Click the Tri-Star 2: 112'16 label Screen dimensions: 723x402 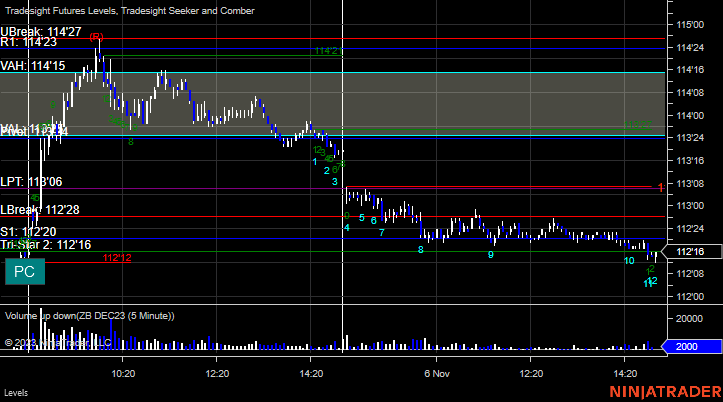click(x=46, y=245)
